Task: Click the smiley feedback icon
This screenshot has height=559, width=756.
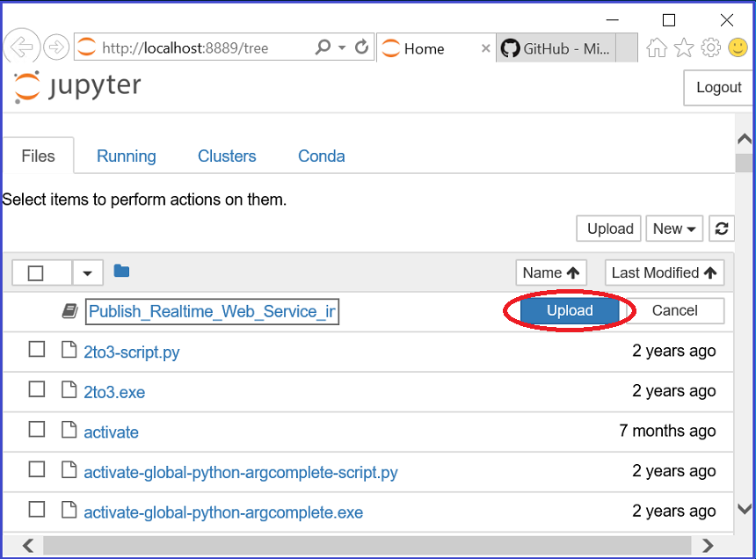Action: [738, 47]
